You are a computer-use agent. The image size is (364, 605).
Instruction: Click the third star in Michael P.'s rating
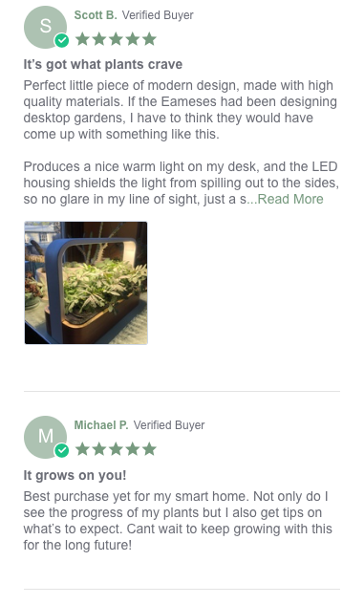116,449
